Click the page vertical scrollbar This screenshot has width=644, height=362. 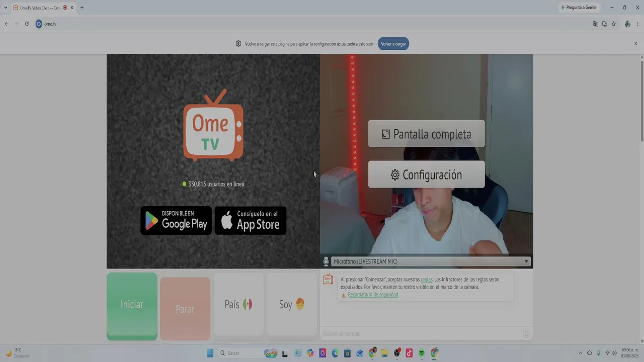tap(641, 101)
